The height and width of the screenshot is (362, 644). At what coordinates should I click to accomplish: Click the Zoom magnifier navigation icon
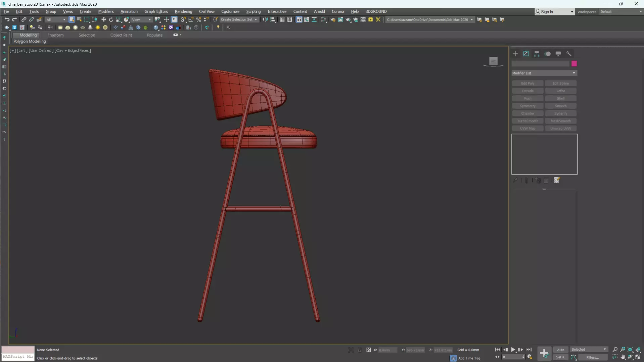point(615,350)
